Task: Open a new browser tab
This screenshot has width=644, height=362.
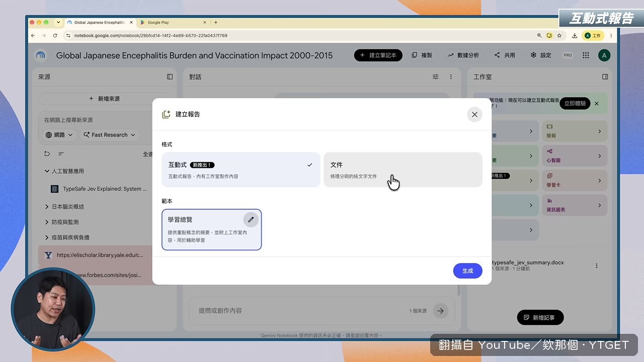Action: click(216, 22)
